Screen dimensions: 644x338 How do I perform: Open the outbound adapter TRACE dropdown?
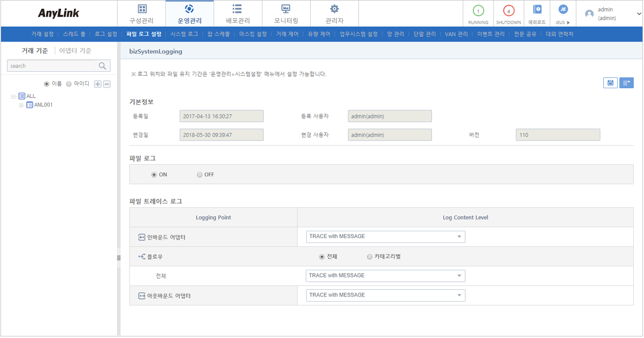pos(385,295)
